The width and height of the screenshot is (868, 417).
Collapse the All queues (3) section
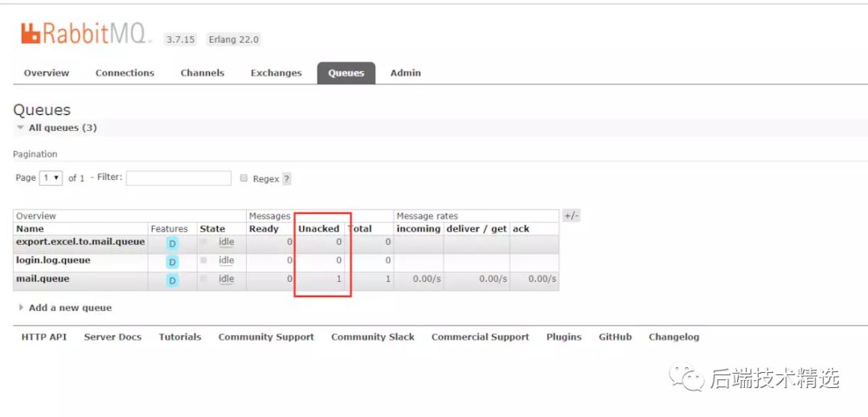55,128
